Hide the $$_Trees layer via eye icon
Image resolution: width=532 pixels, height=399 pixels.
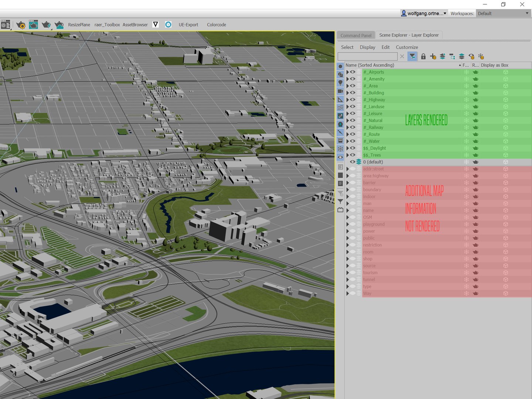click(x=353, y=155)
